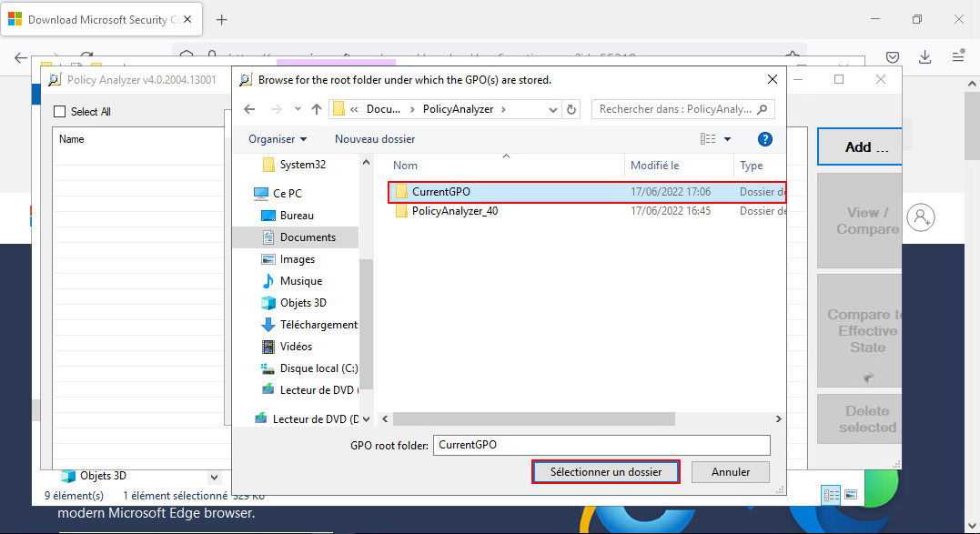The height and width of the screenshot is (534, 980).
Task: Go up one folder level
Action: tap(317, 109)
